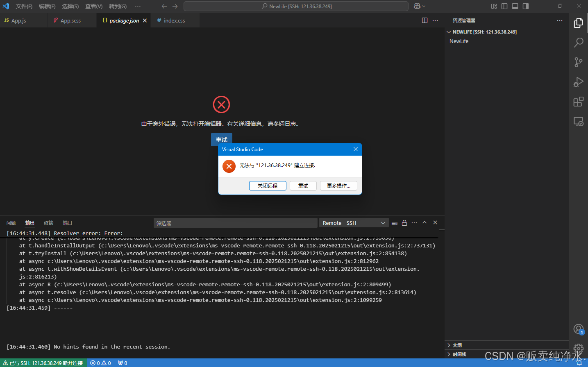Viewport: 588px width, 367px height.
Task: Open the Extensions view
Action: pyautogui.click(x=578, y=102)
